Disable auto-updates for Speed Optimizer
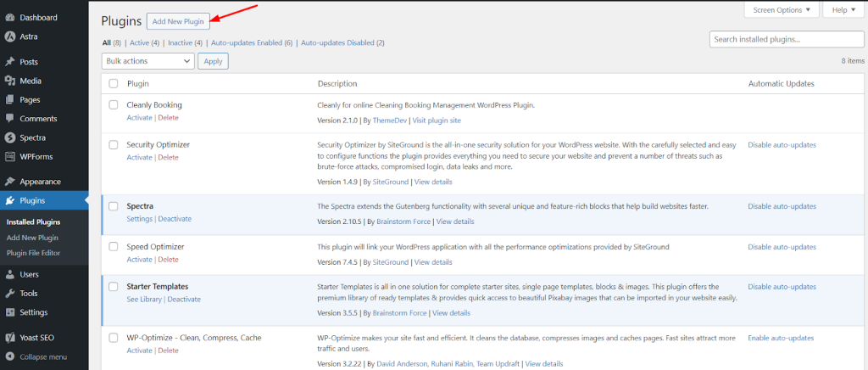This screenshot has height=370, width=868. point(782,246)
